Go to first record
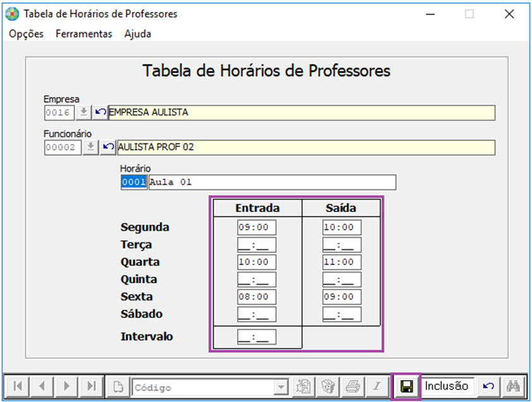The height and width of the screenshot is (402, 532). [18, 386]
